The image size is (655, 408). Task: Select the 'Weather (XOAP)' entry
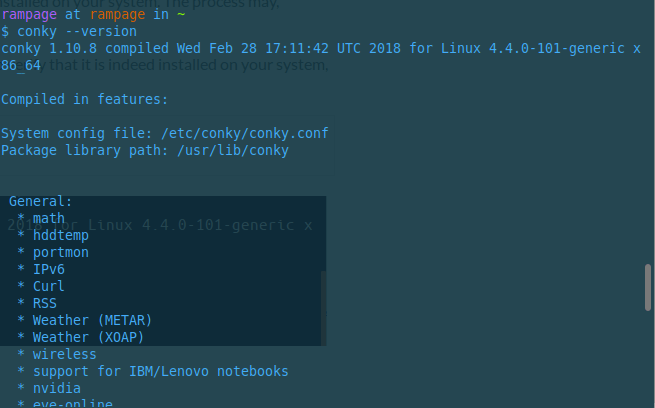(x=88, y=337)
